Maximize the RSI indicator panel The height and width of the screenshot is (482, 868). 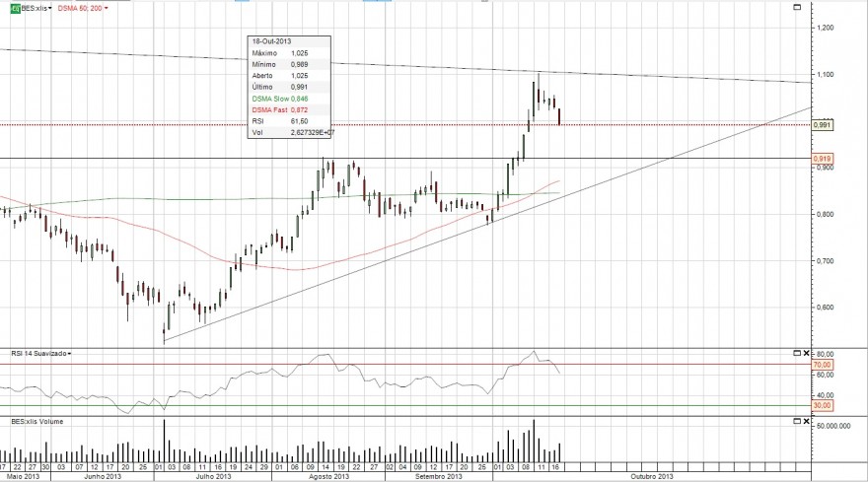tap(797, 353)
